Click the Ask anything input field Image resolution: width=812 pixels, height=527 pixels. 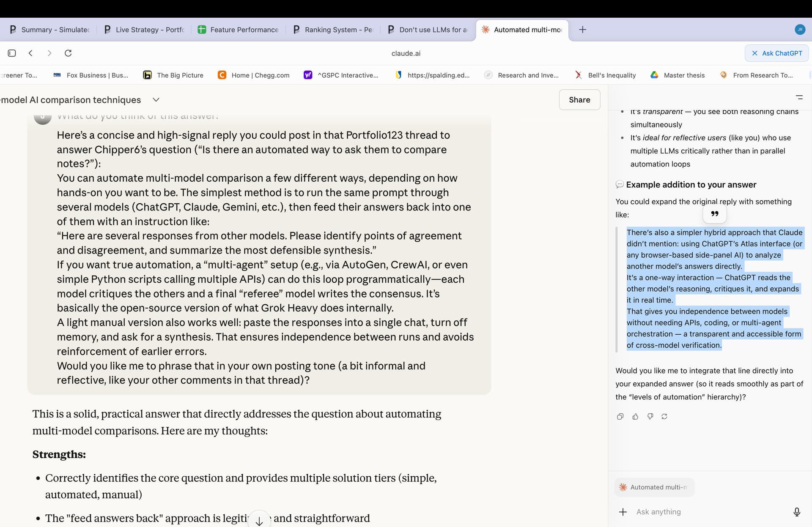click(x=710, y=512)
